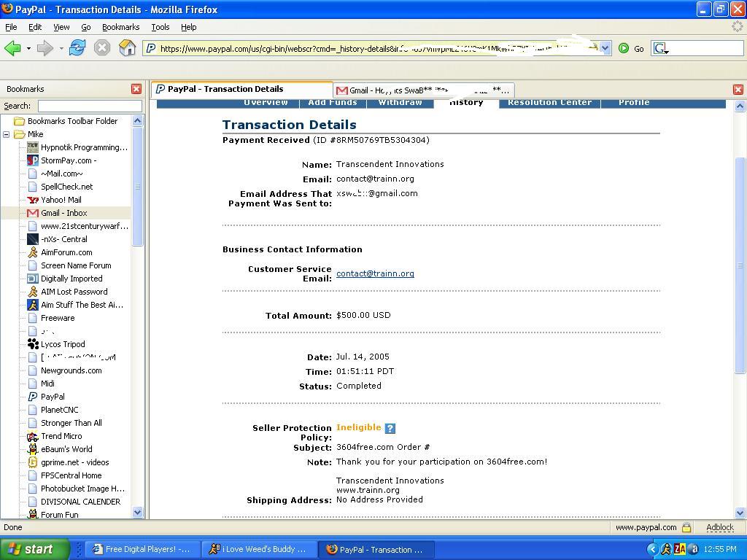Screen dimensions: 747x560
Task: Click the padlock security icon in status bar
Action: pos(686,527)
